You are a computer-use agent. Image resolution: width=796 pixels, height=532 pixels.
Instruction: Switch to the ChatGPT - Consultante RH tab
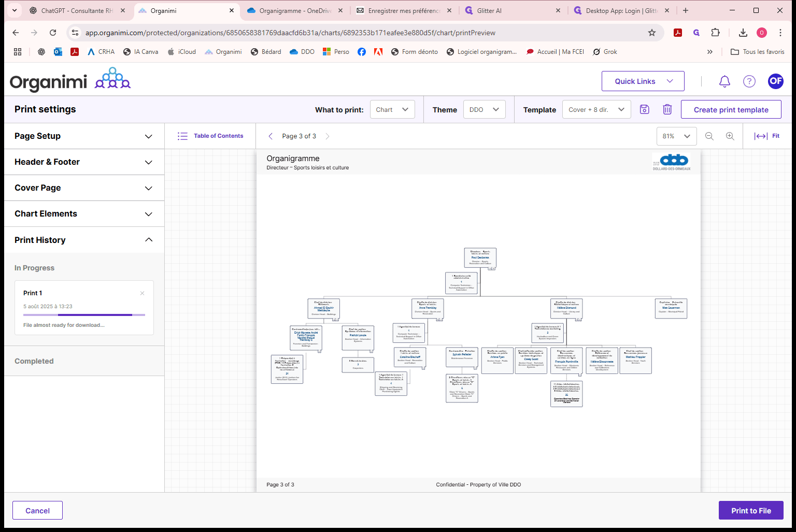pos(77,10)
